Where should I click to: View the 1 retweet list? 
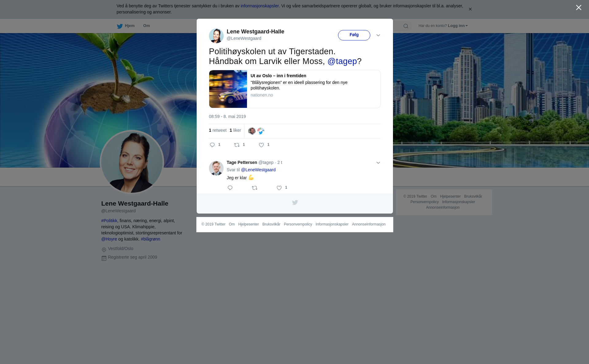218,130
